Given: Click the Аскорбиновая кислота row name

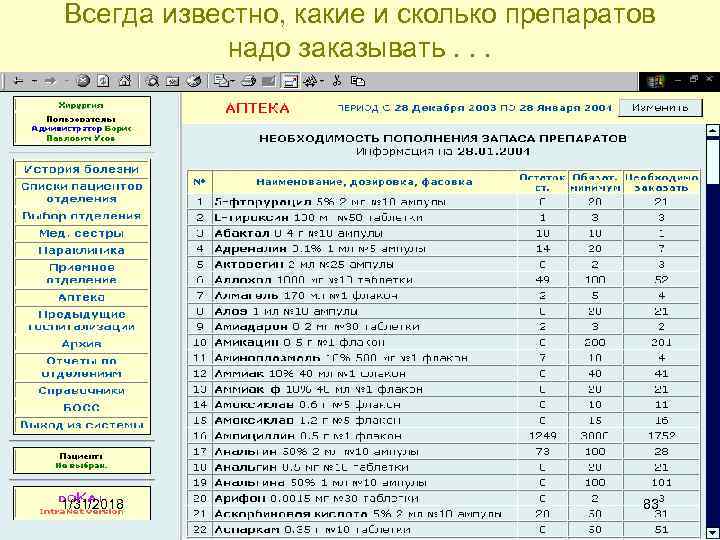Looking at the screenshot, I should (291, 514).
